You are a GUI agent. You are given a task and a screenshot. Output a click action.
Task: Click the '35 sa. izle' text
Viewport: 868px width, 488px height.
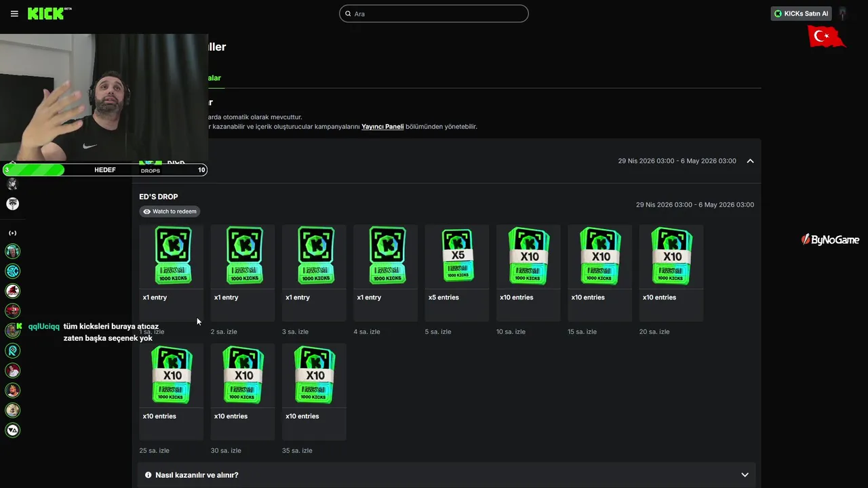[297, 451]
